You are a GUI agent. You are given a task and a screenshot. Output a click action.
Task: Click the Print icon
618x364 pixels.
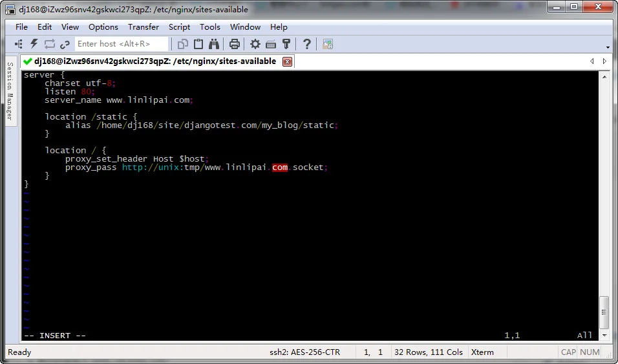pyautogui.click(x=235, y=44)
